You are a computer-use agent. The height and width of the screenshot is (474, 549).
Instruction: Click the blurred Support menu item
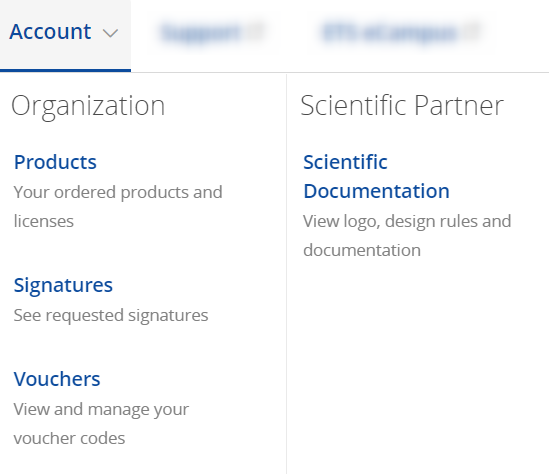[201, 32]
